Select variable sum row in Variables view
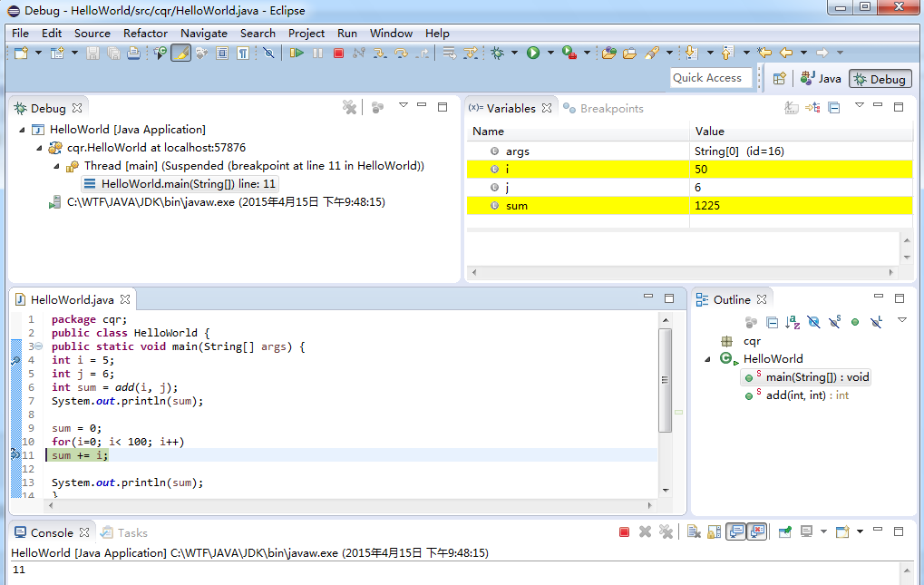924x585 pixels. tap(689, 206)
